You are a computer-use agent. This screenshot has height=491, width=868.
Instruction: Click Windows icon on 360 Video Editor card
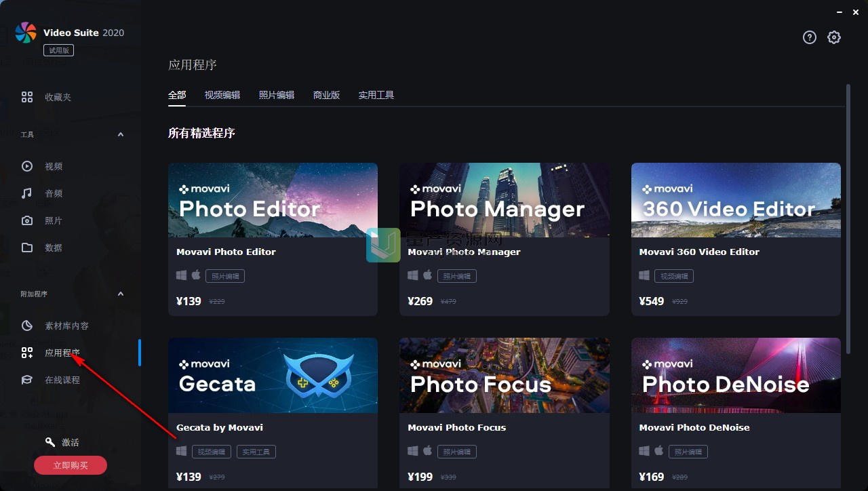(644, 275)
